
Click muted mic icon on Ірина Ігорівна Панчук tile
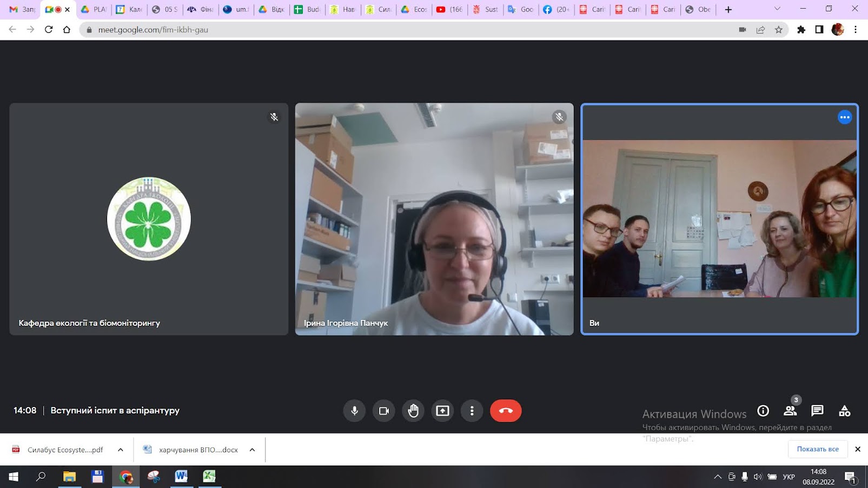(x=559, y=117)
